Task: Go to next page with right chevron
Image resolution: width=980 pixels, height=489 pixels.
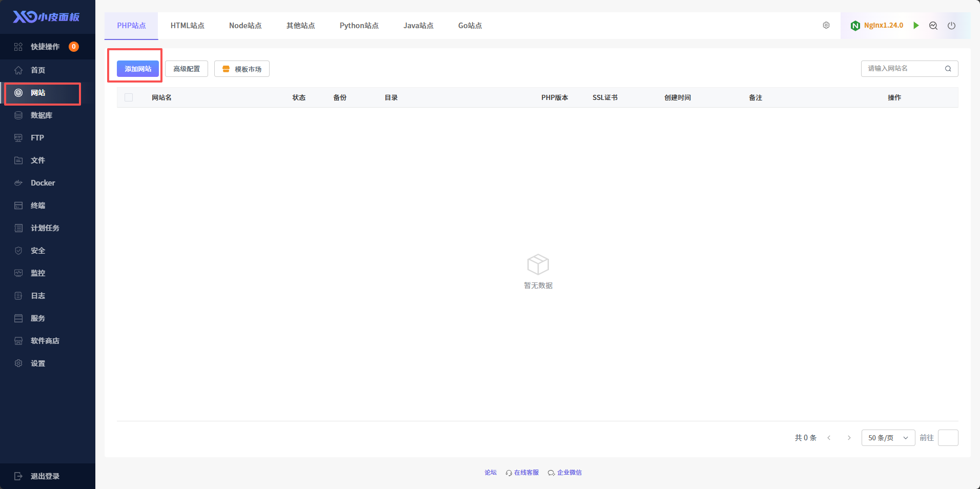Action: point(849,438)
